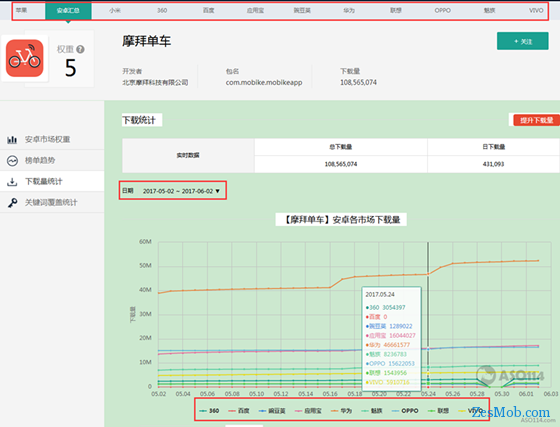Screen dimensions: 560x427
Task: Click the green 关注 follow button
Action: pyautogui.click(x=522, y=41)
